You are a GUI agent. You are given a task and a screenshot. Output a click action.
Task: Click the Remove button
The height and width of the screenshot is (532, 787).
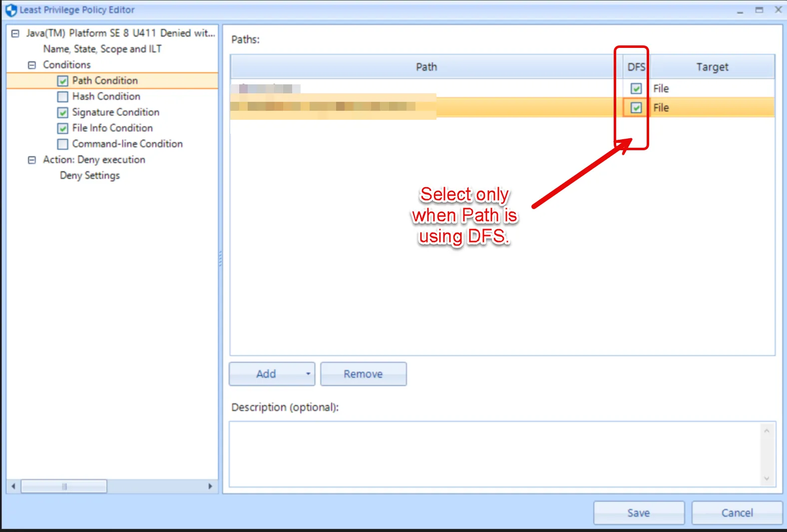363,374
